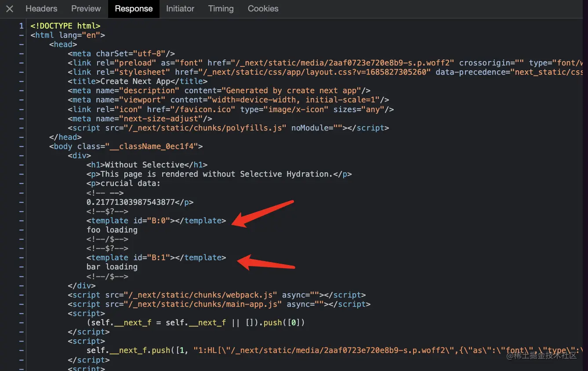Click the DOCTYPE html declaration line
The width and height of the screenshot is (588, 371).
[x=65, y=26]
